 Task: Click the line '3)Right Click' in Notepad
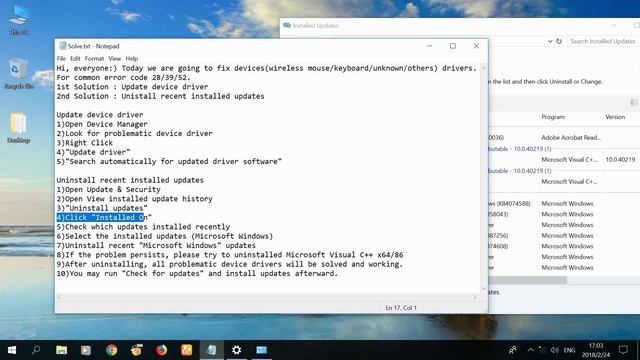click(84, 143)
